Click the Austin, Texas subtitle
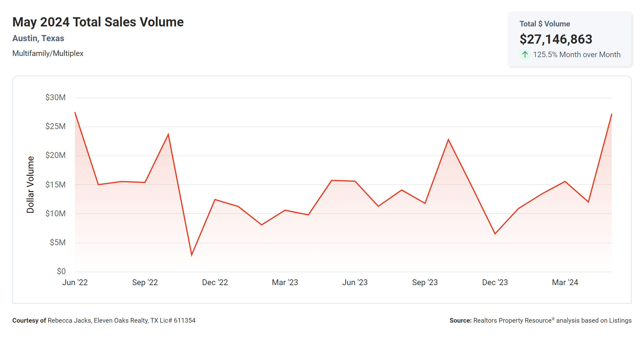The image size is (644, 338). (38, 38)
